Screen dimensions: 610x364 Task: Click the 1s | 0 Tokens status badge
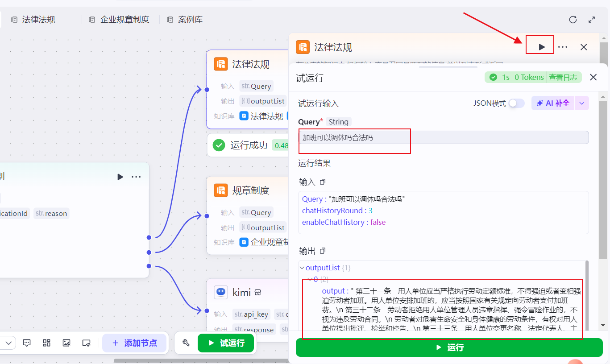[516, 77]
